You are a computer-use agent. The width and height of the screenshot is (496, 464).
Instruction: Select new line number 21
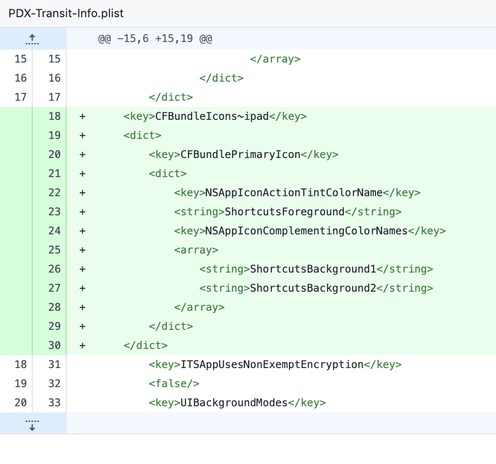pyautogui.click(x=54, y=173)
